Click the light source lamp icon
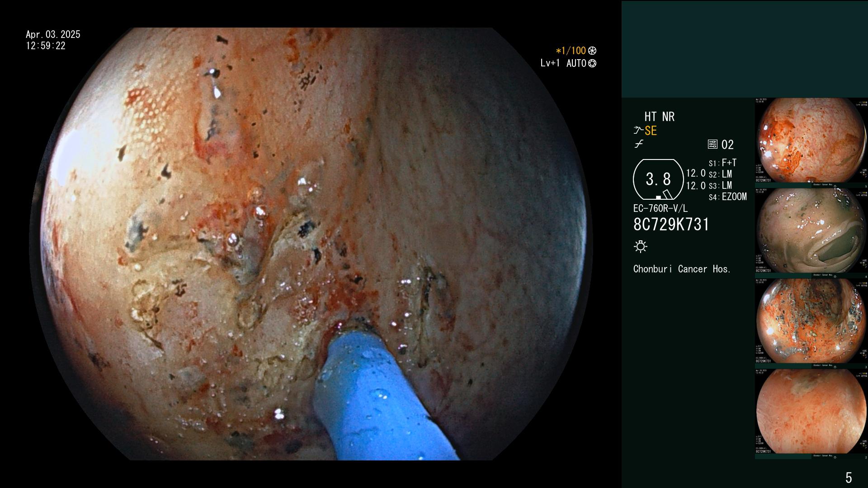This screenshot has height=488, width=868. (x=641, y=247)
